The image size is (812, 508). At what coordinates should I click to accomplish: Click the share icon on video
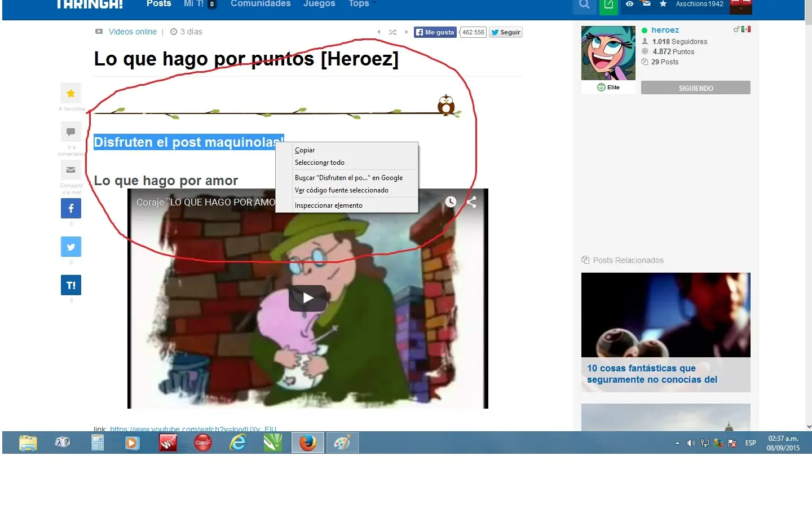tap(471, 202)
